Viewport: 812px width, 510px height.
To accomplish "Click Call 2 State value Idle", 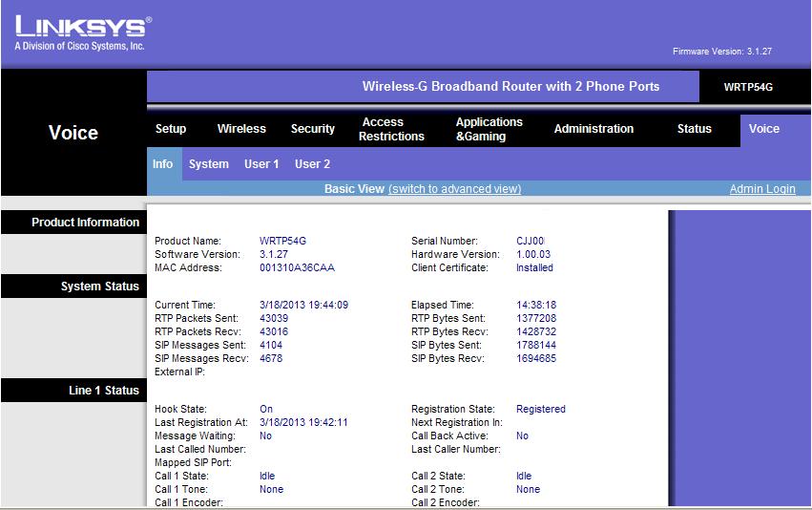I will click(524, 476).
